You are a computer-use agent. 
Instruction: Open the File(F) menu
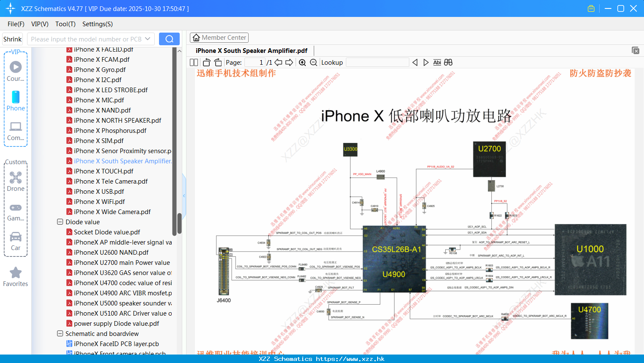click(x=16, y=24)
